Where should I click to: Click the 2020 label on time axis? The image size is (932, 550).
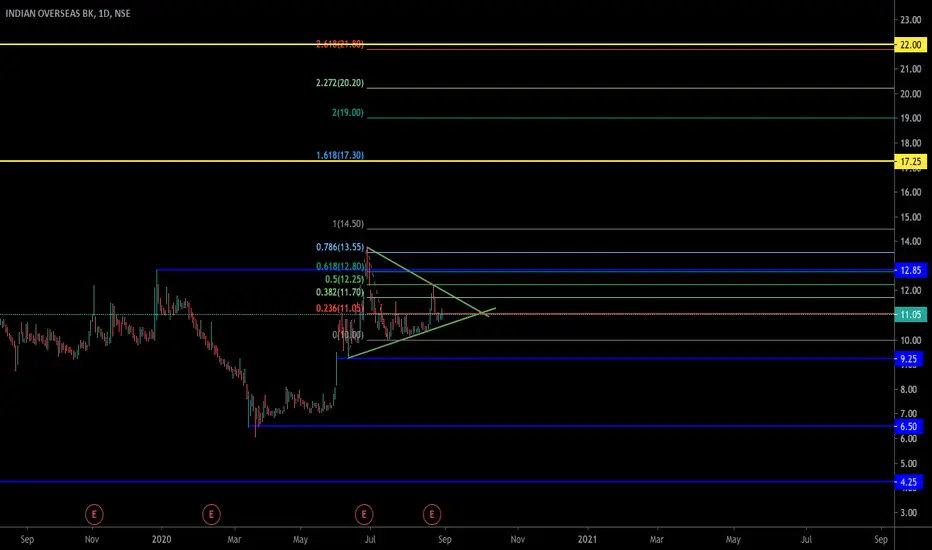point(161,539)
